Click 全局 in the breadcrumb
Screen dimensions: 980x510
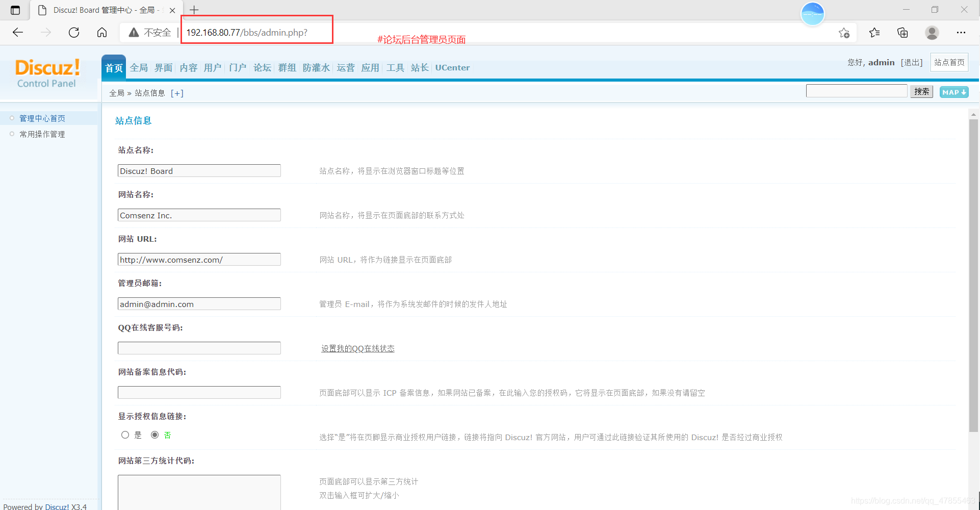click(117, 93)
